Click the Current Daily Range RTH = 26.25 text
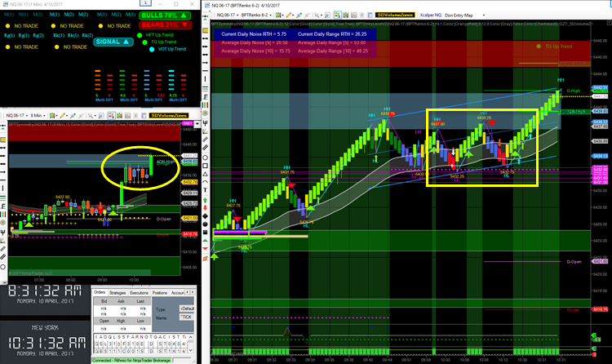The width and height of the screenshot is (612, 364). point(332,34)
